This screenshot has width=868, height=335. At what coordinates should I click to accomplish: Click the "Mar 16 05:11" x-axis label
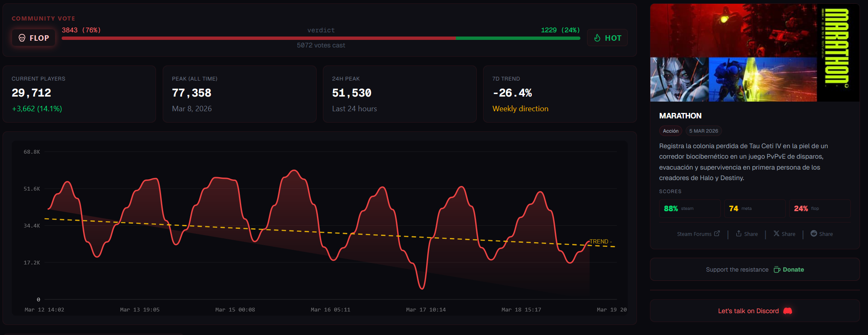[330, 310]
